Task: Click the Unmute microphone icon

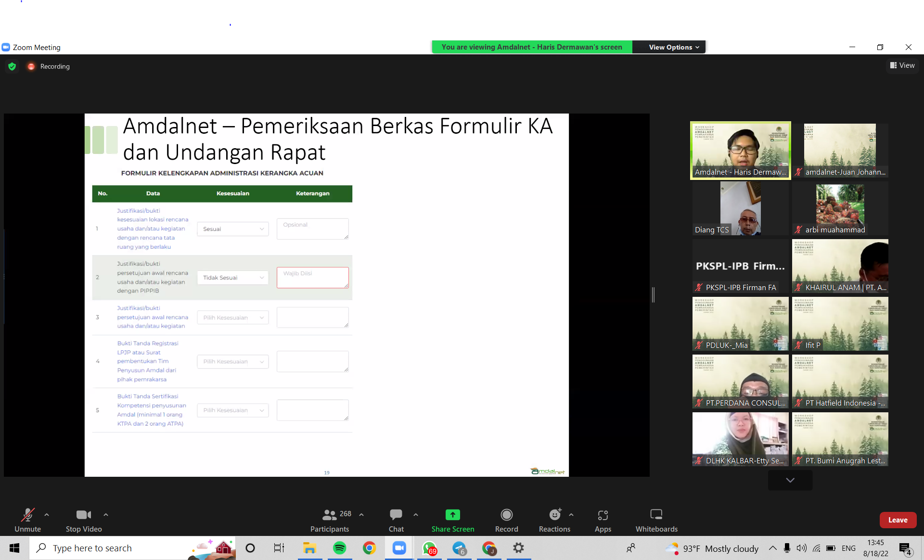Action: point(27,515)
